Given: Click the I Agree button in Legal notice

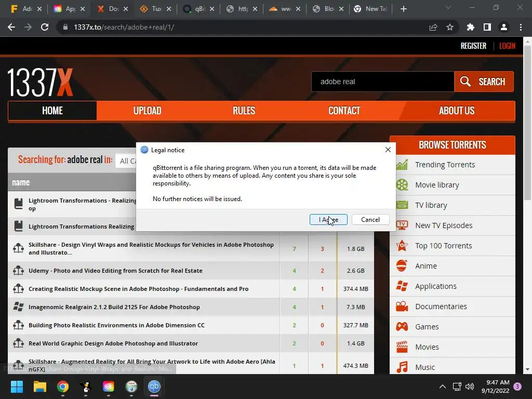Looking at the screenshot, I should coord(328,220).
